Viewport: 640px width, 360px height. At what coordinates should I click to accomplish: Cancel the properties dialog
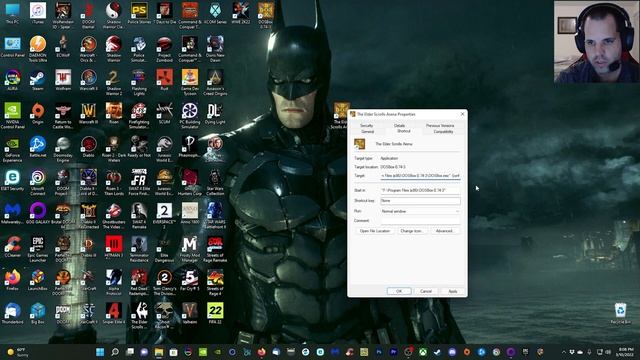(x=426, y=291)
